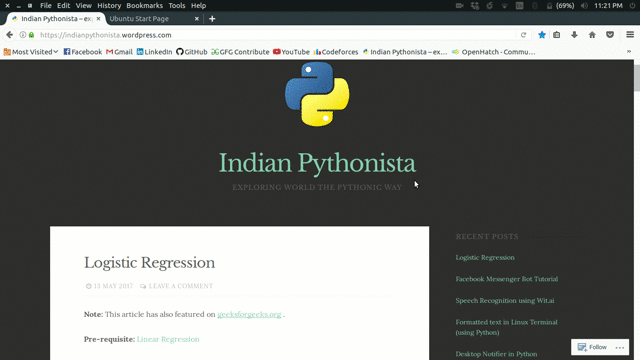640x360 pixels.
Task: Open the geeksforgeeks.org link
Action: tap(249, 314)
